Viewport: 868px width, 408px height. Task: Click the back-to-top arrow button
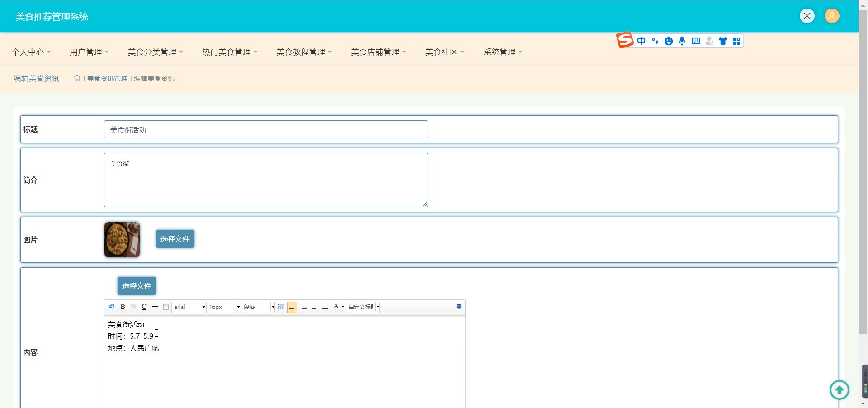click(x=840, y=390)
